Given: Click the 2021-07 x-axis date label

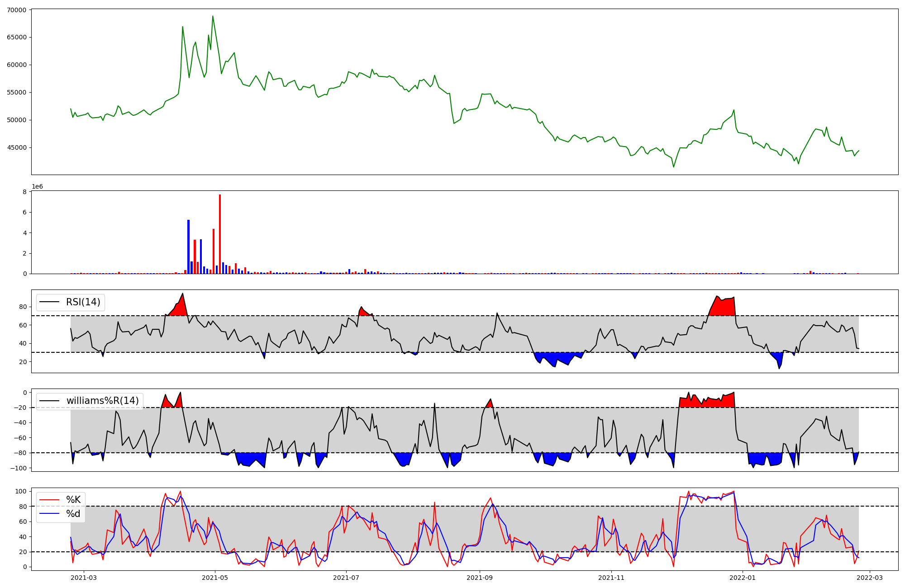Looking at the screenshot, I should [346, 578].
